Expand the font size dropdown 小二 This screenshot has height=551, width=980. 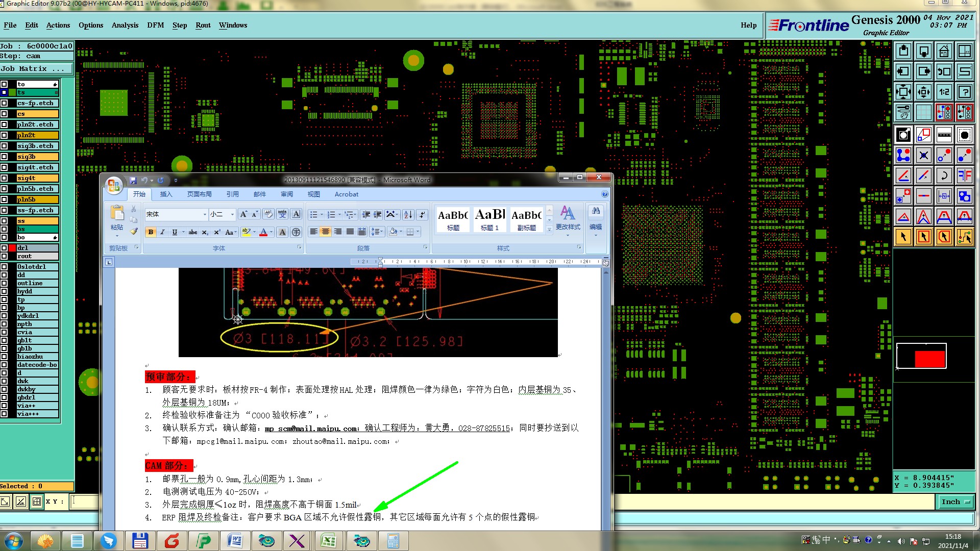pyautogui.click(x=232, y=214)
